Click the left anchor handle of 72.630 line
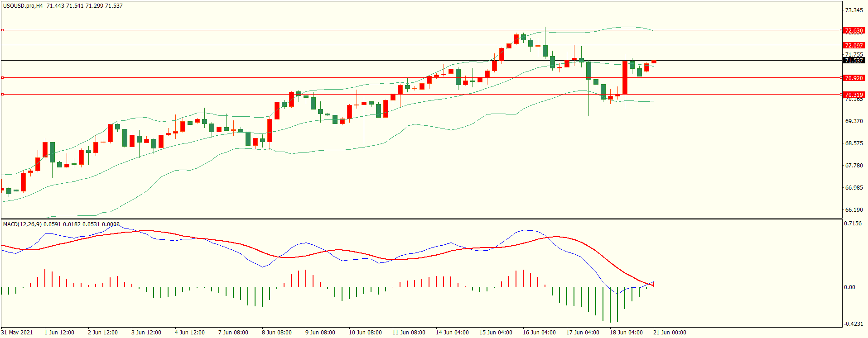Screen dimensions: 868x338 click(x=3, y=30)
